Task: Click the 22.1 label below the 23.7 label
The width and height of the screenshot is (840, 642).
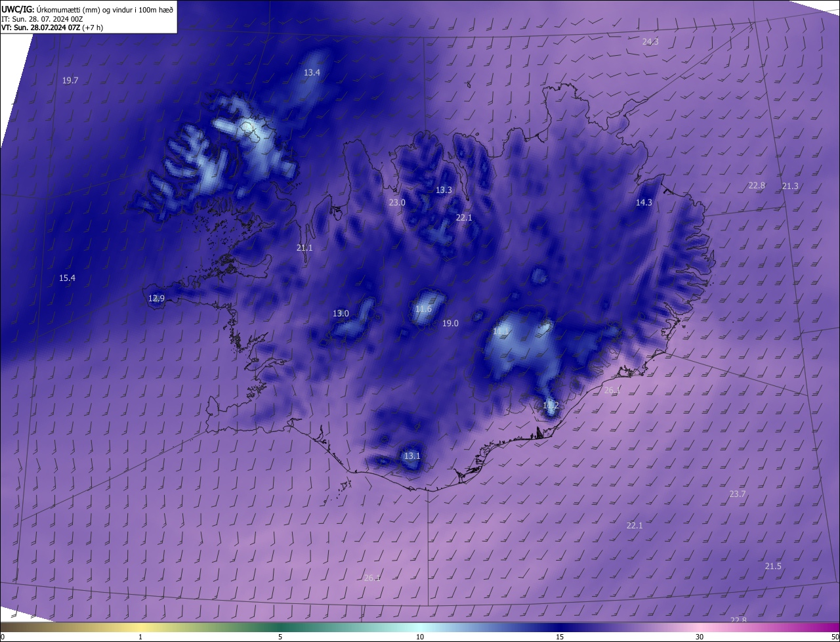Action: pyautogui.click(x=635, y=525)
